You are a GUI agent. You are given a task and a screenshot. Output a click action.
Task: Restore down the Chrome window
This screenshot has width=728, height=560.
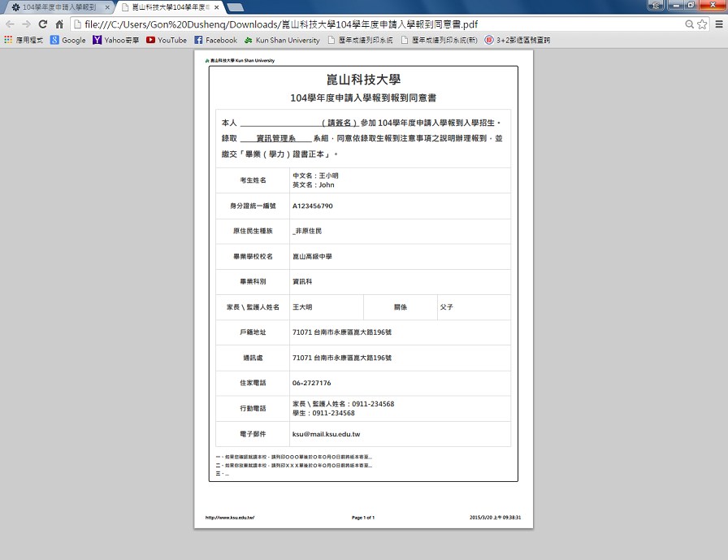691,5
